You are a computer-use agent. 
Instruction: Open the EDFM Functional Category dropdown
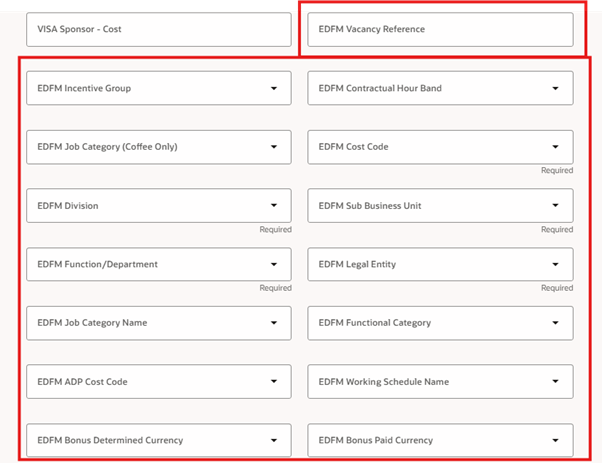click(440, 323)
